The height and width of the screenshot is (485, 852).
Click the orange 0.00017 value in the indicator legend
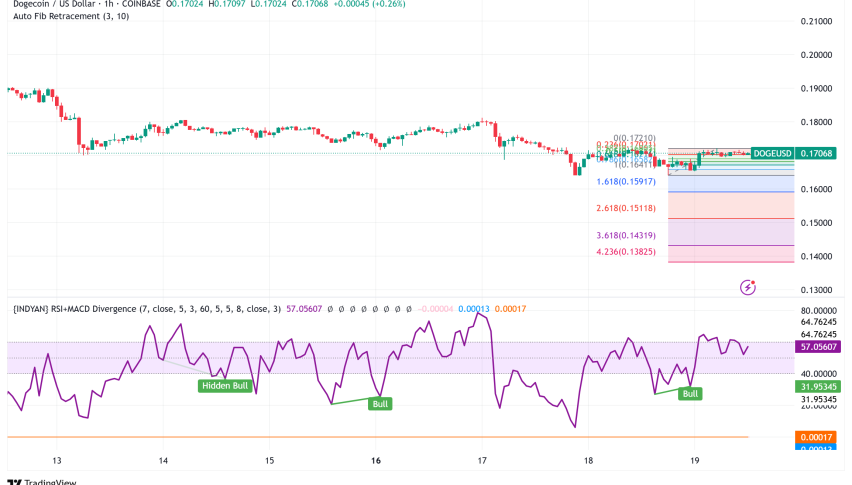click(510, 308)
